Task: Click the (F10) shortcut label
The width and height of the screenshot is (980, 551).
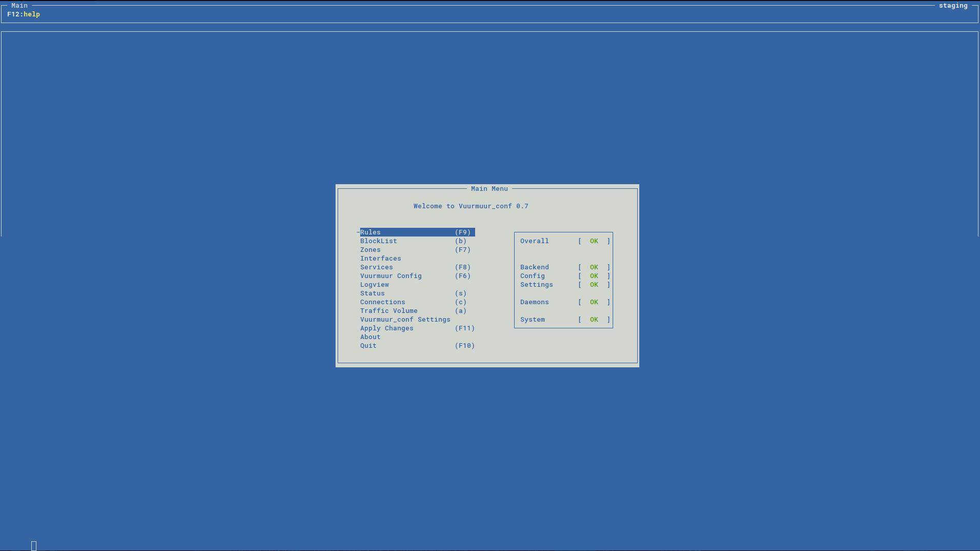Action: [465, 346]
